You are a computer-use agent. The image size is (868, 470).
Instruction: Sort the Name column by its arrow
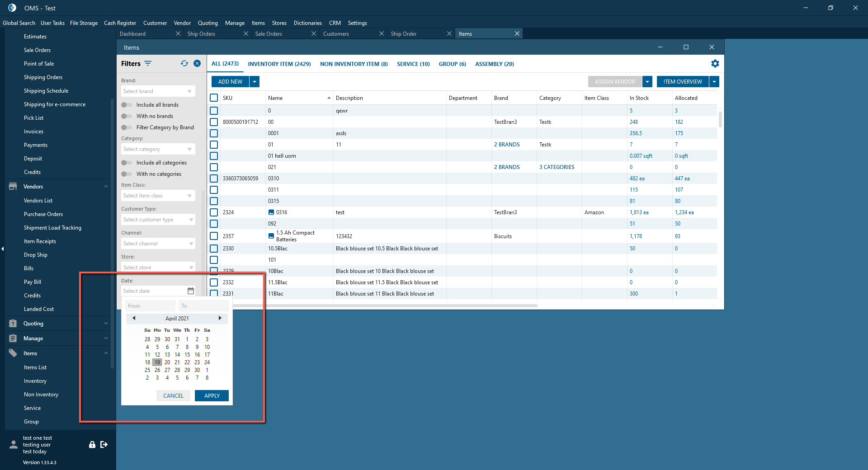[x=329, y=98]
